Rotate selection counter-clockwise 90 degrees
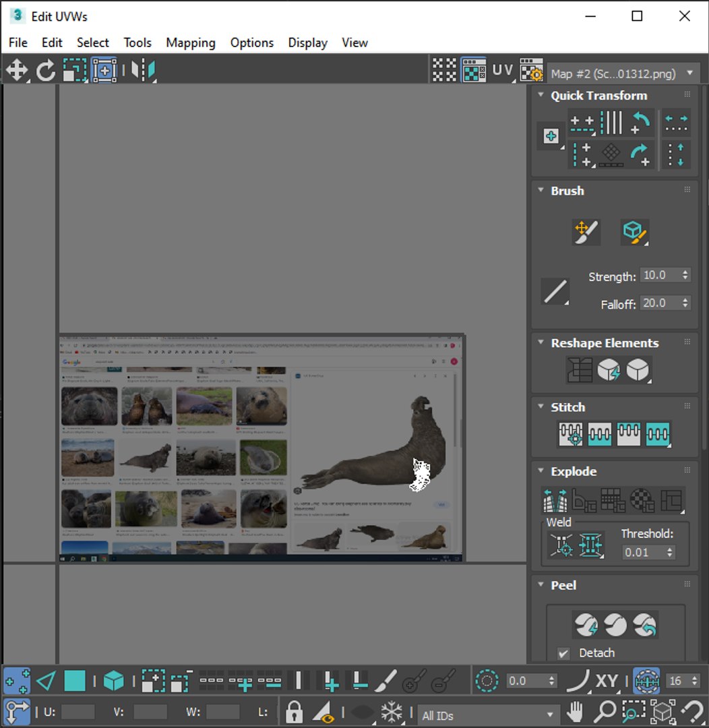 pos(640,123)
